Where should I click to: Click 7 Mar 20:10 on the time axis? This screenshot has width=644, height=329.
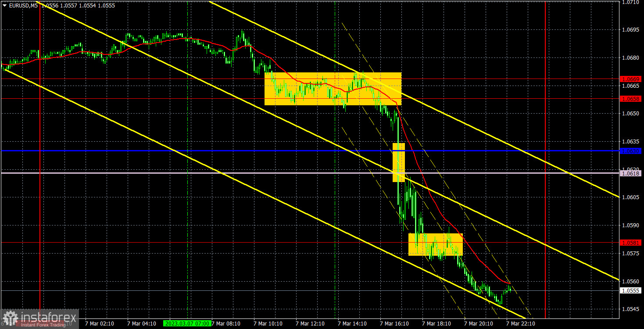(x=479, y=323)
